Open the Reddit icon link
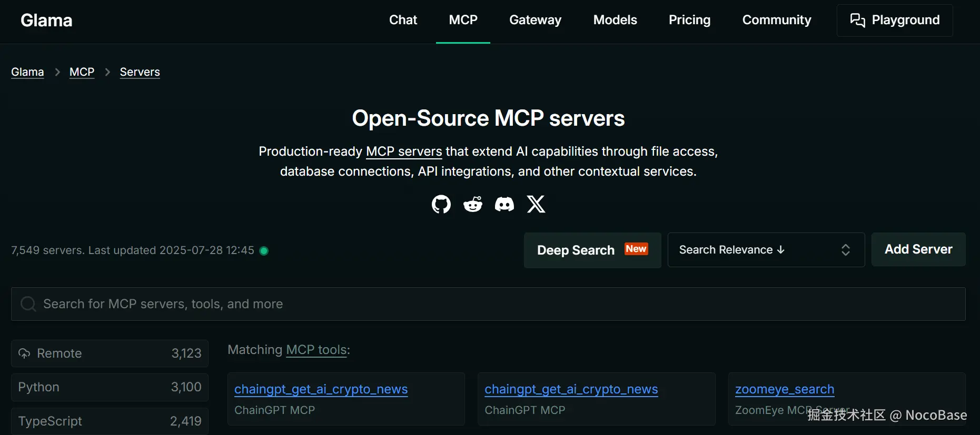The height and width of the screenshot is (435, 980). pos(473,204)
